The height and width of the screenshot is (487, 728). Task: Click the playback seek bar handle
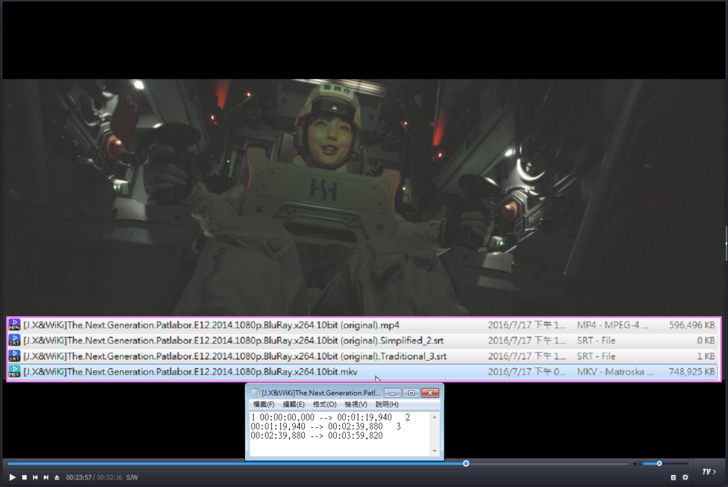pos(466,464)
